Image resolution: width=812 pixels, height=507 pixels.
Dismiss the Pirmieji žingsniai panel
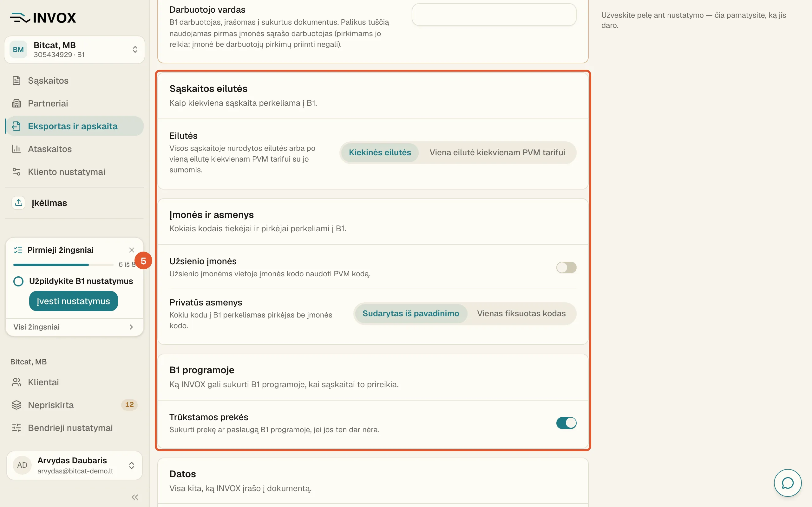coord(132,250)
